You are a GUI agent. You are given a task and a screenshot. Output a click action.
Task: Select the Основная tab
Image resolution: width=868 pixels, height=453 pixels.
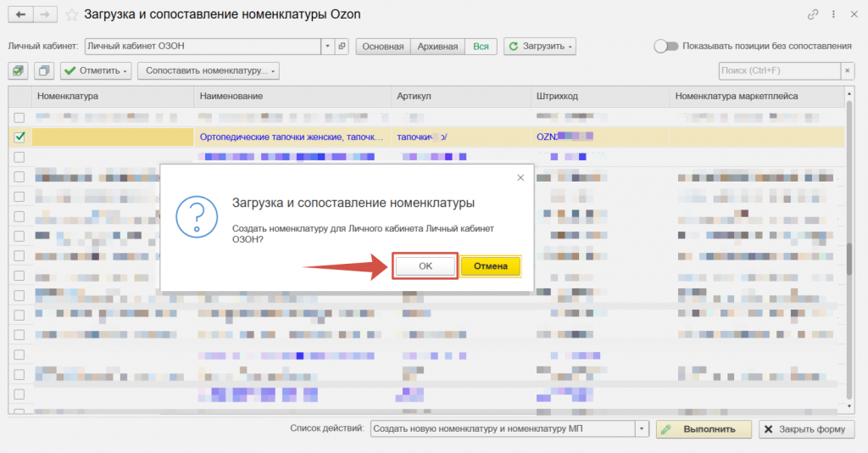(383, 46)
